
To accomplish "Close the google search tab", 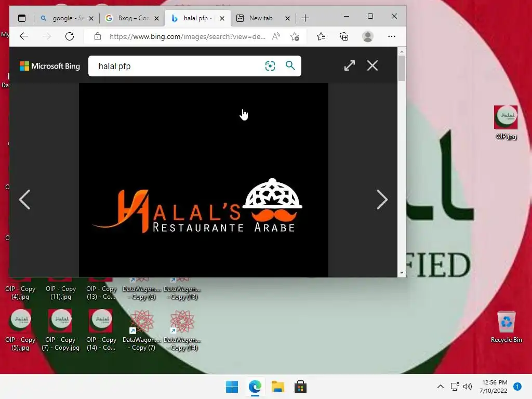I will coord(91,18).
